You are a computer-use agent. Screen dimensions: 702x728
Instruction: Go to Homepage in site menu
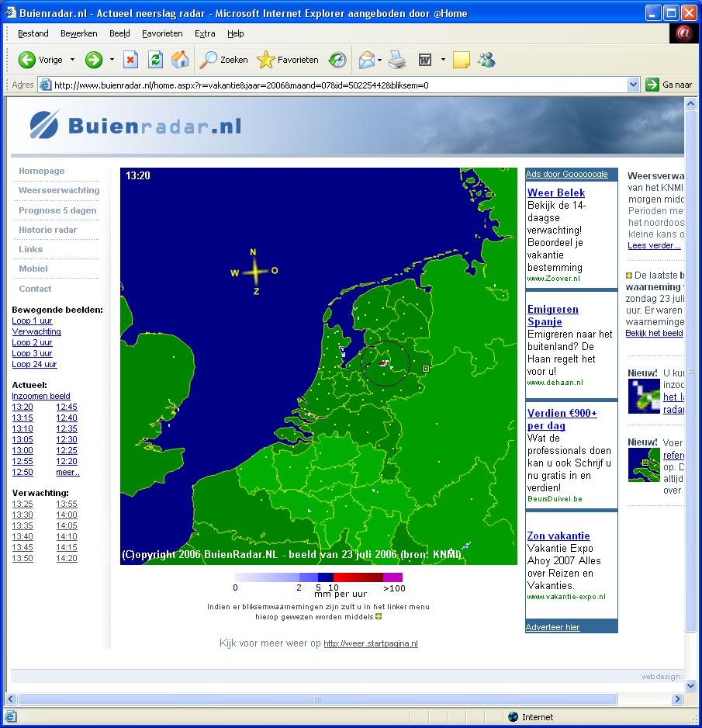click(x=42, y=171)
